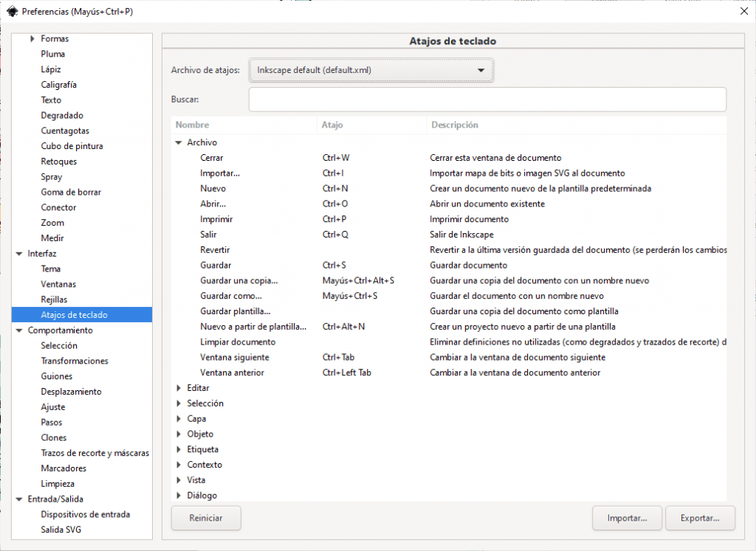The height and width of the screenshot is (551, 756).
Task: Expand the Formas tree node
Action: click(32, 38)
